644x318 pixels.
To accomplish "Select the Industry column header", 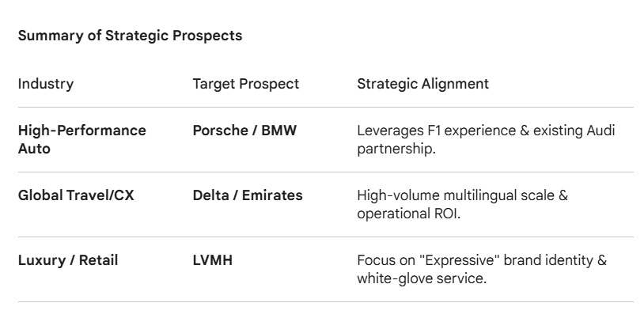I will coord(46,84).
